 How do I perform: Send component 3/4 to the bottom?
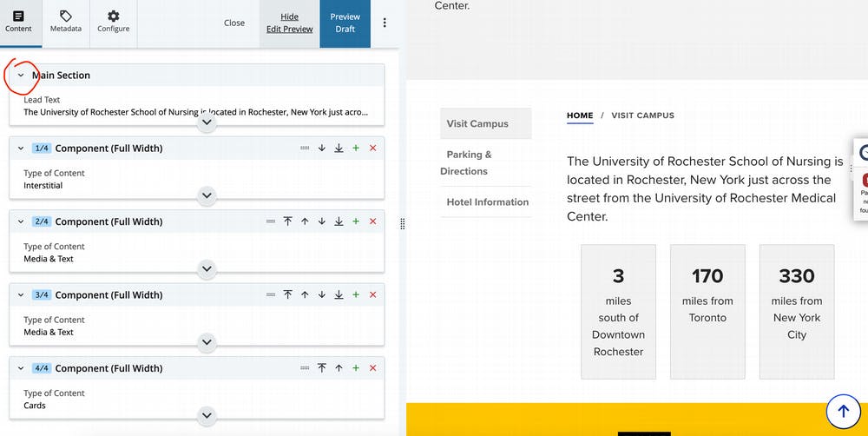[x=339, y=294]
